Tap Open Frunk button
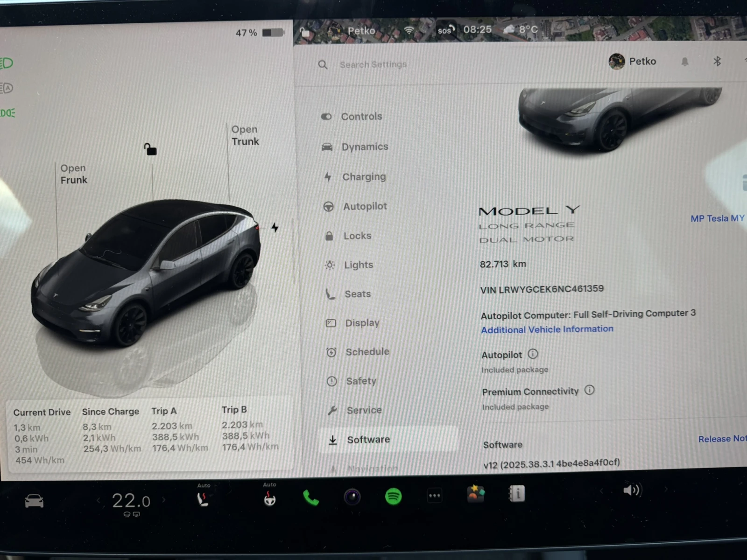Screen dimensions: 747x560 tap(73, 174)
